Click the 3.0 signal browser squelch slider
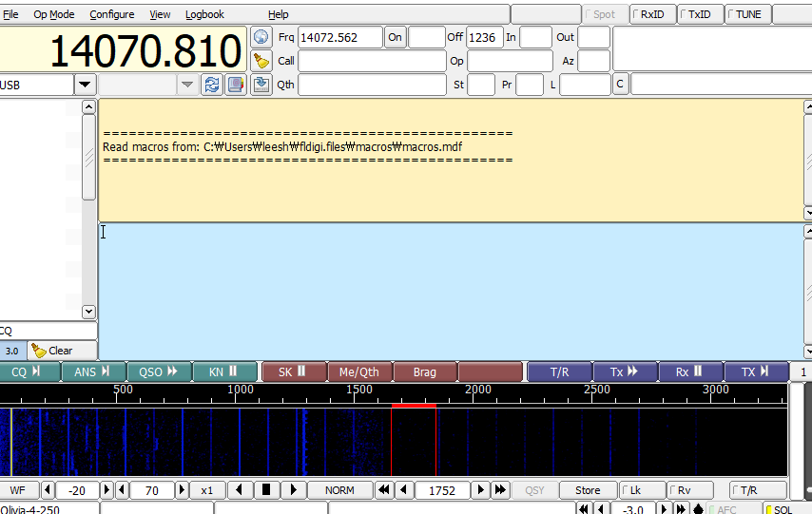Screen dimensions: 812x514 tap(12, 351)
